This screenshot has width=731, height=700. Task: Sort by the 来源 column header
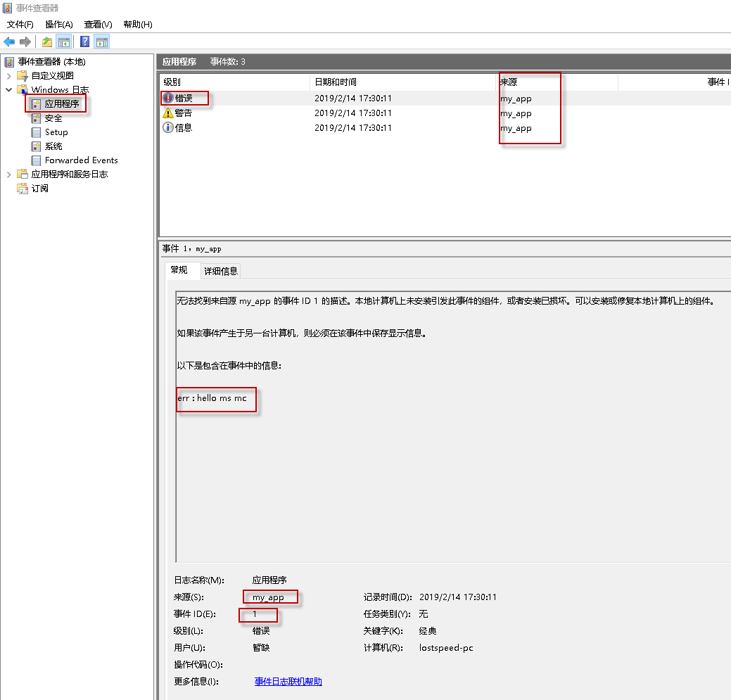[x=558, y=82]
